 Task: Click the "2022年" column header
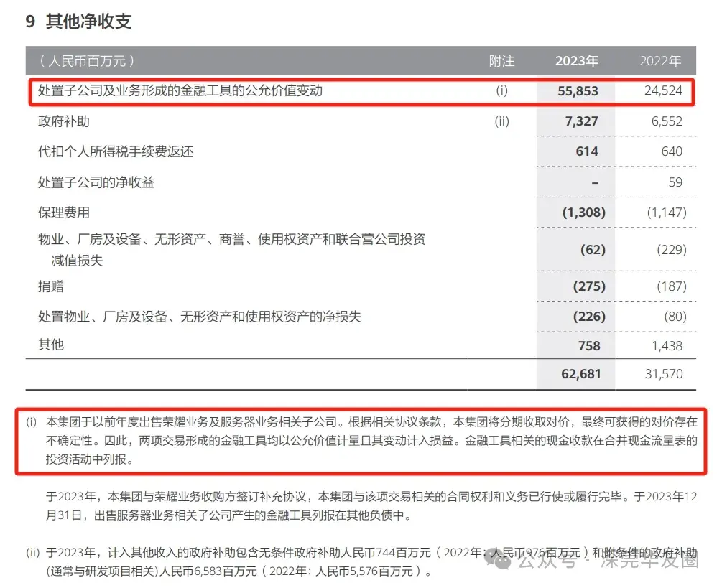[660, 61]
